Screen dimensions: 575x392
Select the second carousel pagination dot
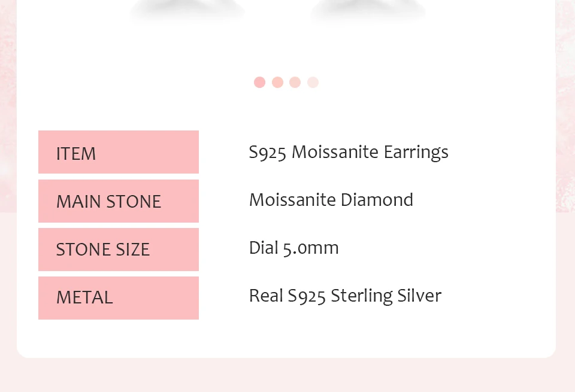(277, 83)
